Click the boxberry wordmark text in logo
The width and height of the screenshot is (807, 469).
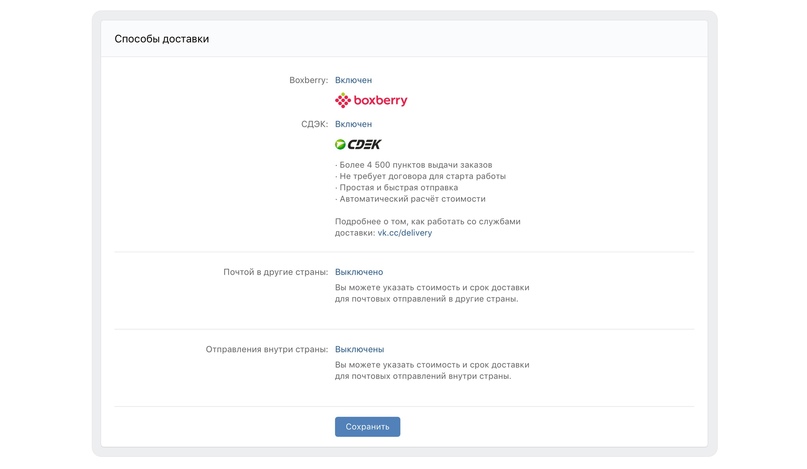pyautogui.click(x=380, y=101)
